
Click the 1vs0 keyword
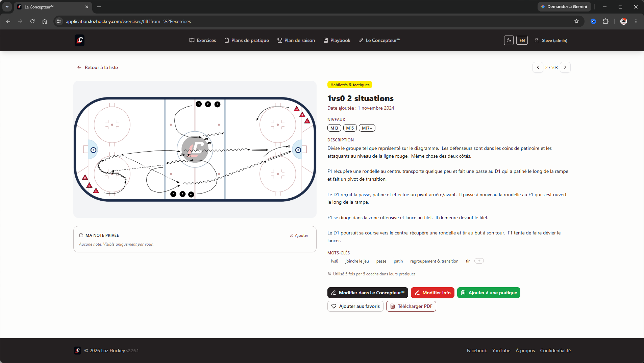(x=334, y=261)
